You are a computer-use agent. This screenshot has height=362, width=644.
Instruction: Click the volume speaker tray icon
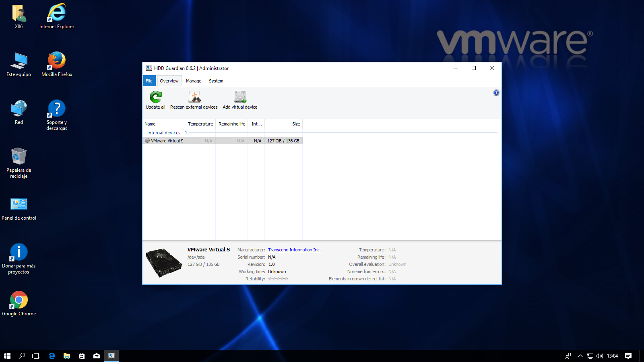pyautogui.click(x=600, y=356)
